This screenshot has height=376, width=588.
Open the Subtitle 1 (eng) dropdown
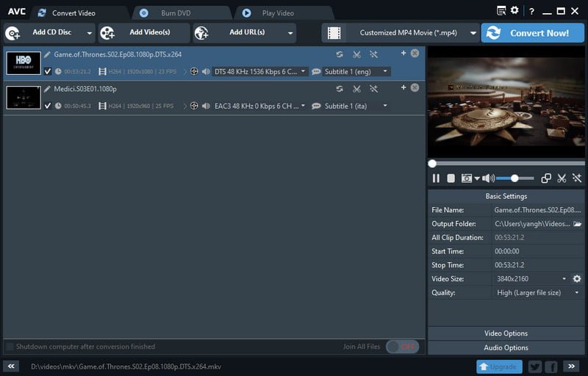click(356, 71)
